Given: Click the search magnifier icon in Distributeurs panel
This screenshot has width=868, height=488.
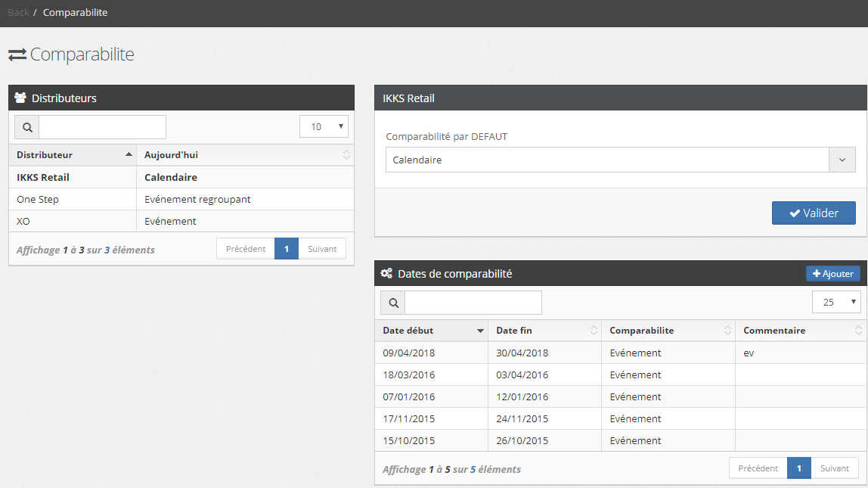Looking at the screenshot, I should pyautogui.click(x=27, y=127).
